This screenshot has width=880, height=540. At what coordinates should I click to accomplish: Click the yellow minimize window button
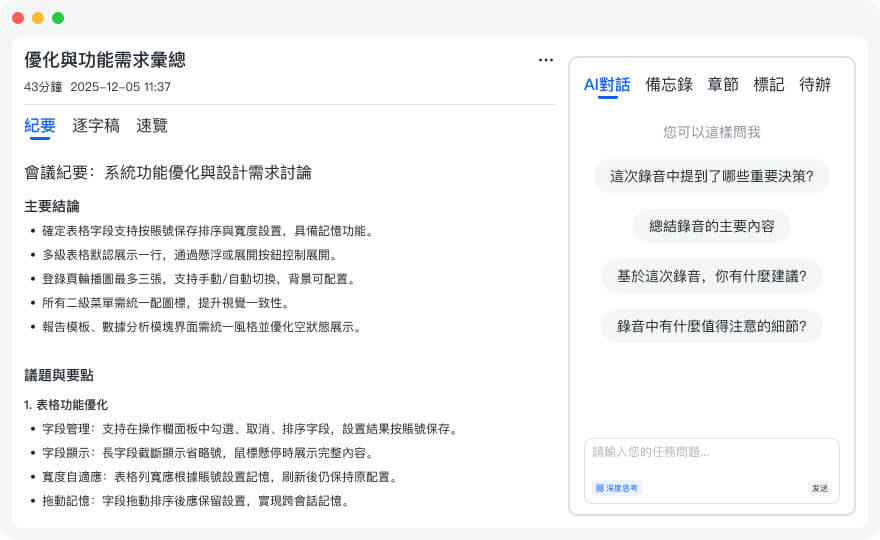[x=38, y=18]
